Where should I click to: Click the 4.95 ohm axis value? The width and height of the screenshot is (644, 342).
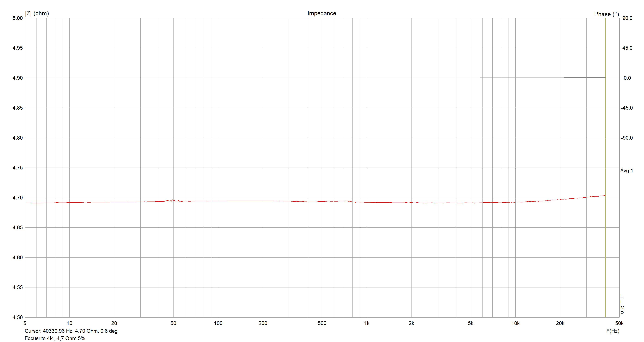tap(18, 48)
